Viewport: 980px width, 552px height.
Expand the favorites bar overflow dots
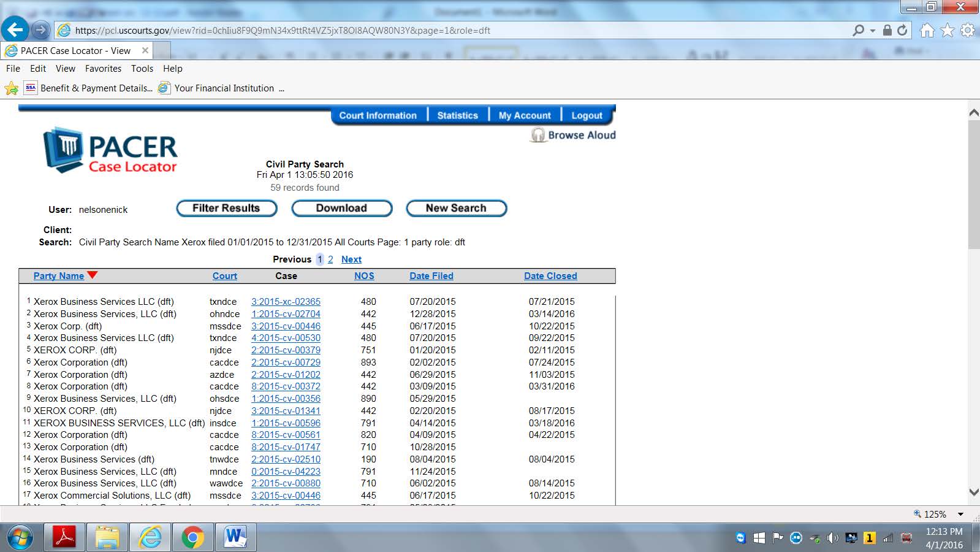(x=282, y=89)
